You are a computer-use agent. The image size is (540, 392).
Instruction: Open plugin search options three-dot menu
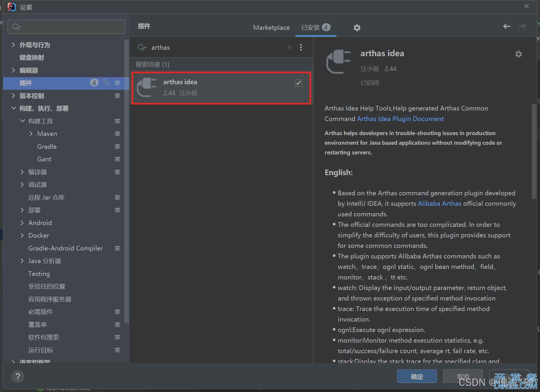301,47
